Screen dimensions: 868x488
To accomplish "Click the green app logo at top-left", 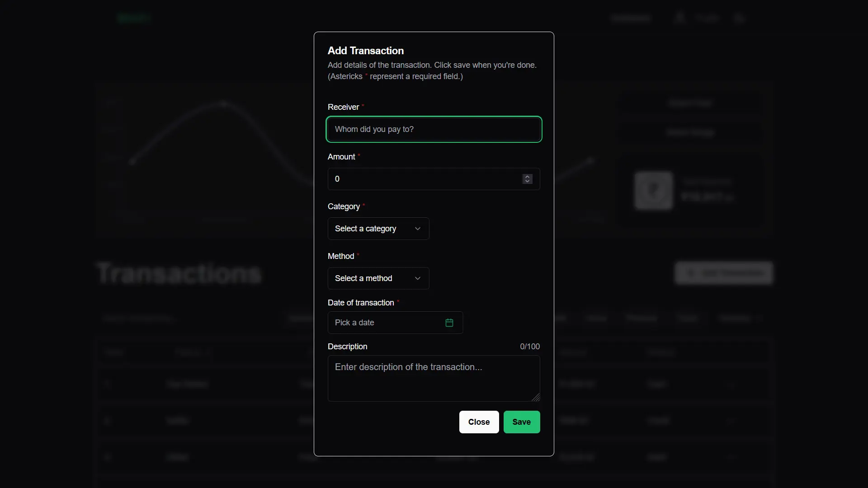I will click(134, 18).
